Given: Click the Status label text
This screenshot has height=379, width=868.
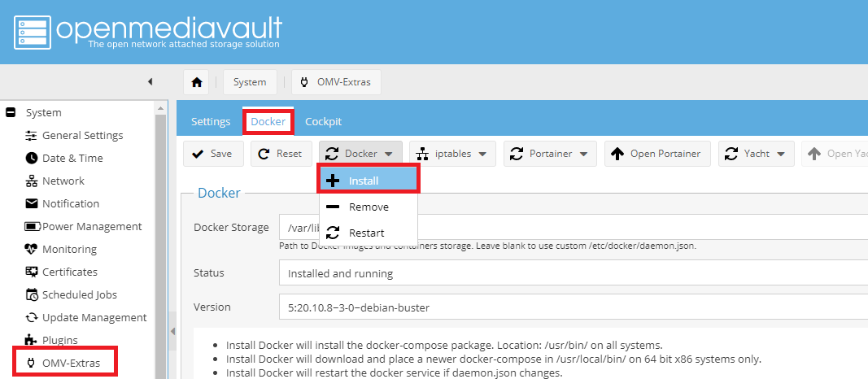Looking at the screenshot, I should point(209,272).
